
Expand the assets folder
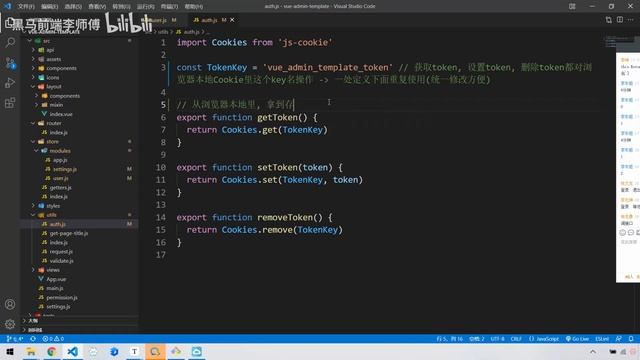33,59
